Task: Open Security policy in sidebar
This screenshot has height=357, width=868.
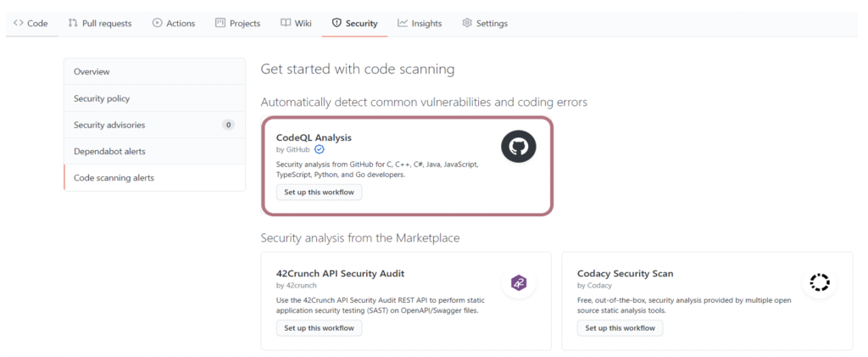Action: click(154, 98)
